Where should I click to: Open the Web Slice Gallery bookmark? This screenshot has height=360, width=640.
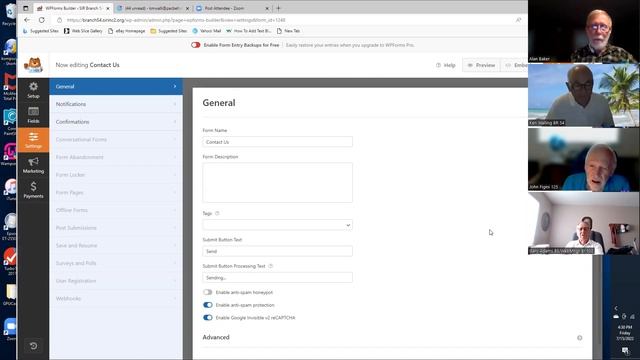83,31
